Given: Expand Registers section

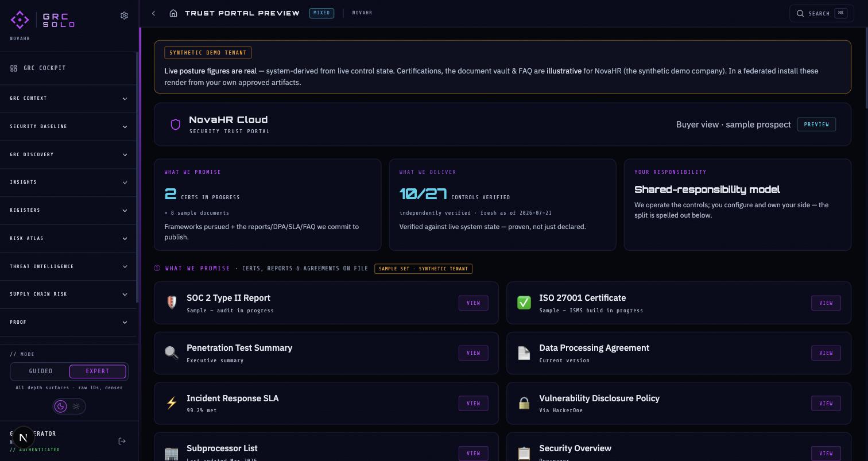Looking at the screenshot, I should point(68,211).
